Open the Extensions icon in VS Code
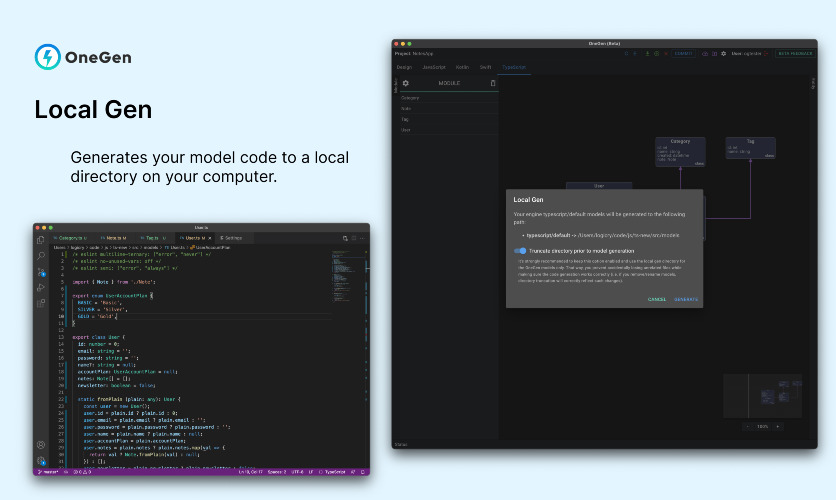The image size is (836, 500). tap(41, 302)
